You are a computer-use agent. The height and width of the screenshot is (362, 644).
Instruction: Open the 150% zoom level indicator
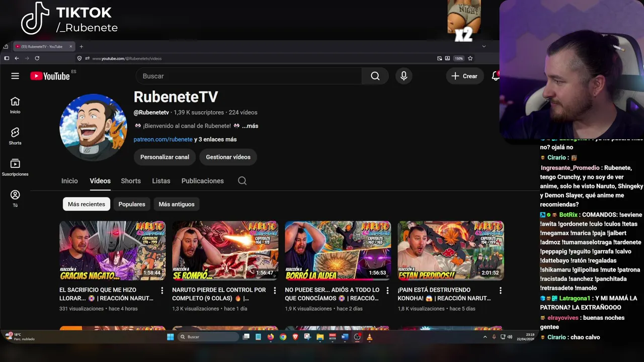(x=459, y=58)
